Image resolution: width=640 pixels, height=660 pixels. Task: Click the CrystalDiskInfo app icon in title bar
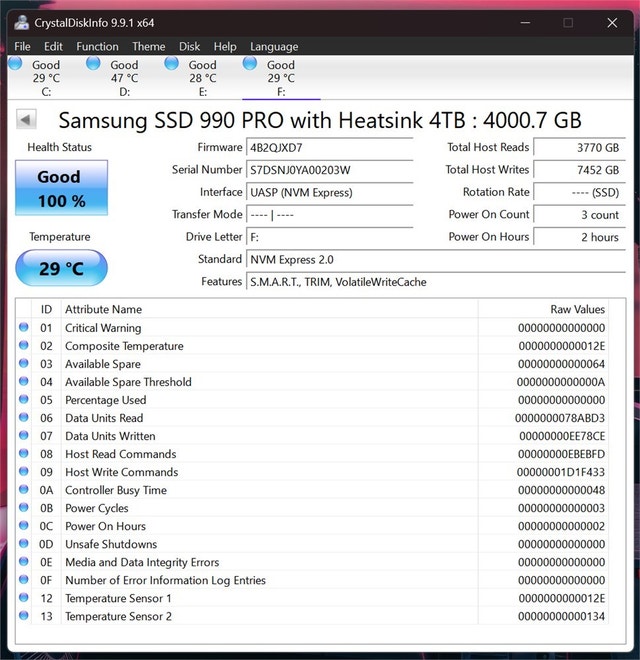pos(21,22)
